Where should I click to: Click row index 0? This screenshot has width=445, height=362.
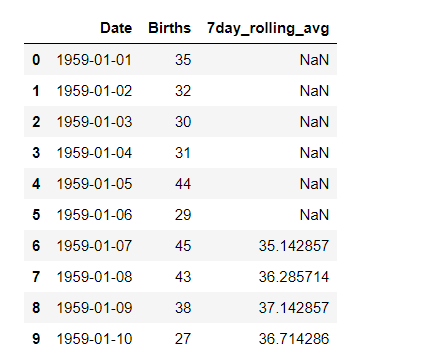[36, 60]
